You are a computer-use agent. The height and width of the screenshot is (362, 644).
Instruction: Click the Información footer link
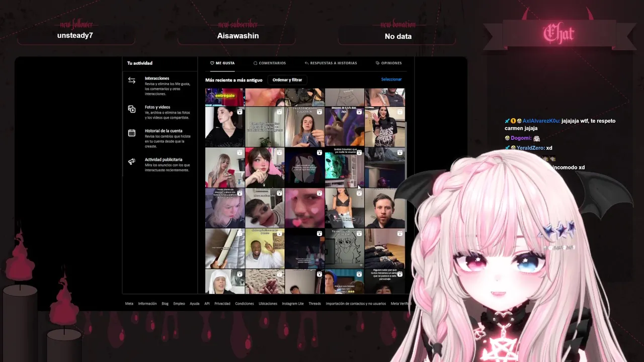[147, 304]
